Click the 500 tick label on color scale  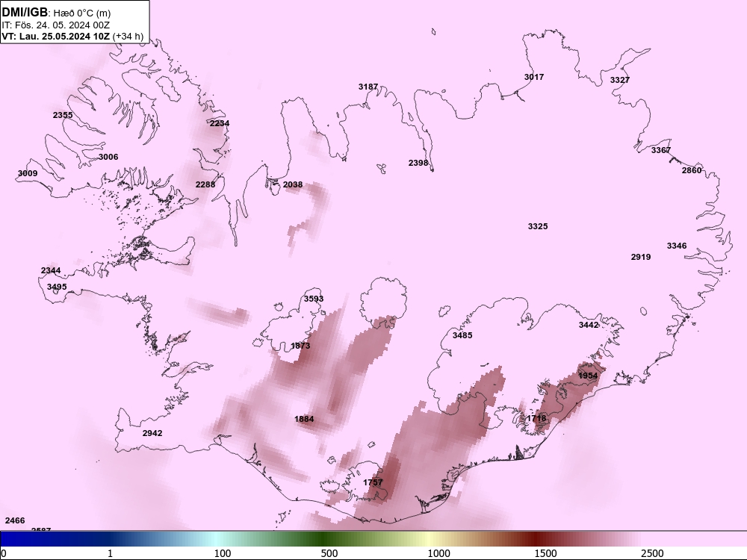(329, 553)
